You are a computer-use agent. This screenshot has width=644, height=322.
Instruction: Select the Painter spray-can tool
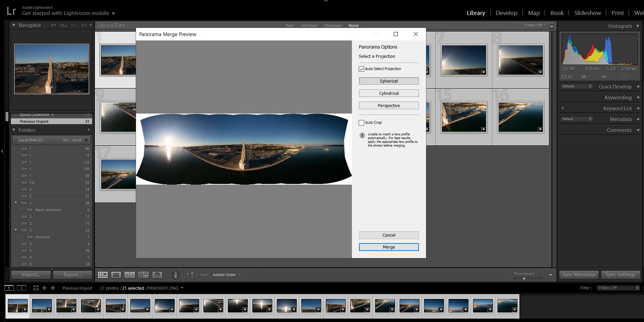[x=175, y=275]
